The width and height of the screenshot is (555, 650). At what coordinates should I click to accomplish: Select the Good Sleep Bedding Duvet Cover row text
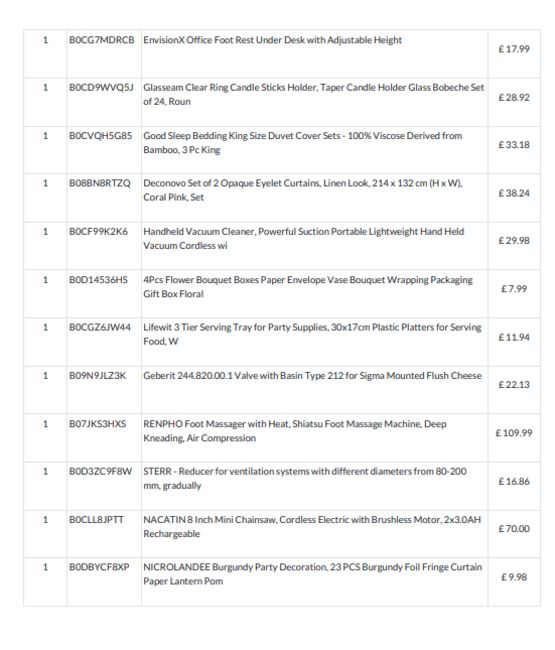click(303, 143)
